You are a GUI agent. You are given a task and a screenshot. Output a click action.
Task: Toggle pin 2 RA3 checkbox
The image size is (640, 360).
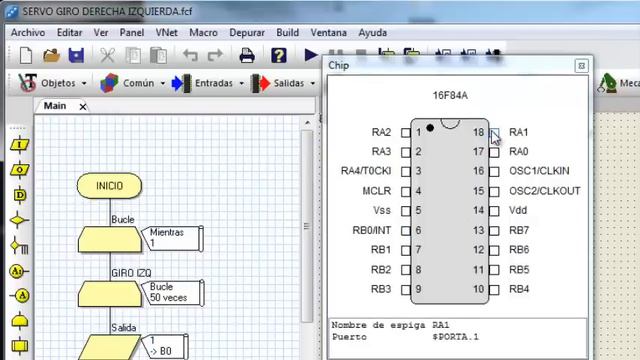pyautogui.click(x=406, y=153)
